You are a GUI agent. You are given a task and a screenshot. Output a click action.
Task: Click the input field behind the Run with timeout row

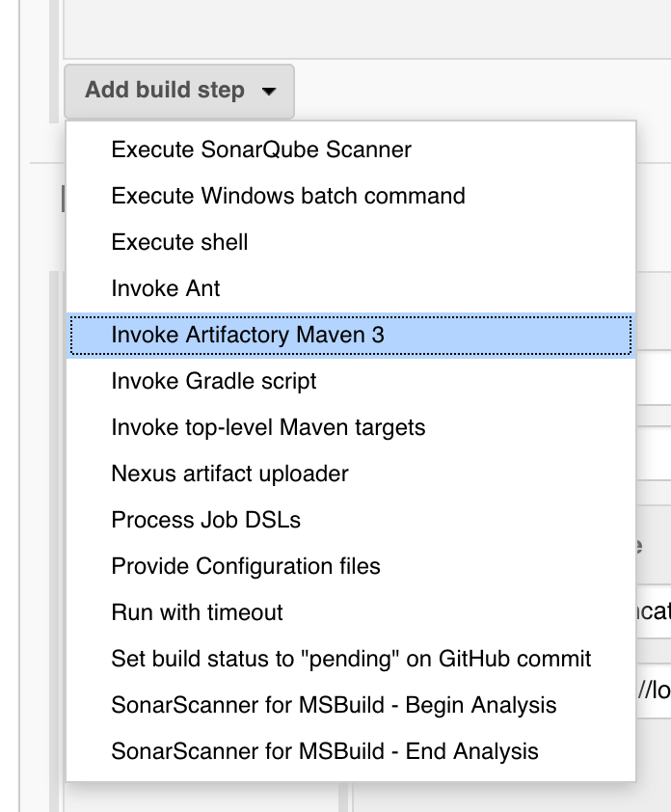(x=654, y=612)
